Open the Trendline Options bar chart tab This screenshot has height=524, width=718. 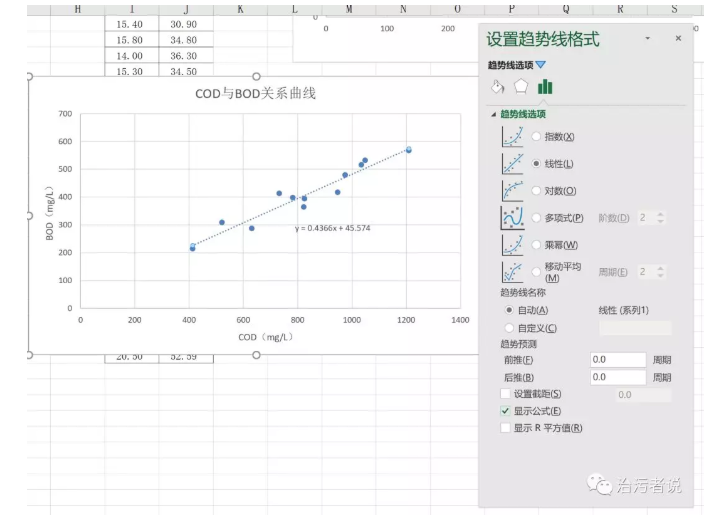coord(545,87)
